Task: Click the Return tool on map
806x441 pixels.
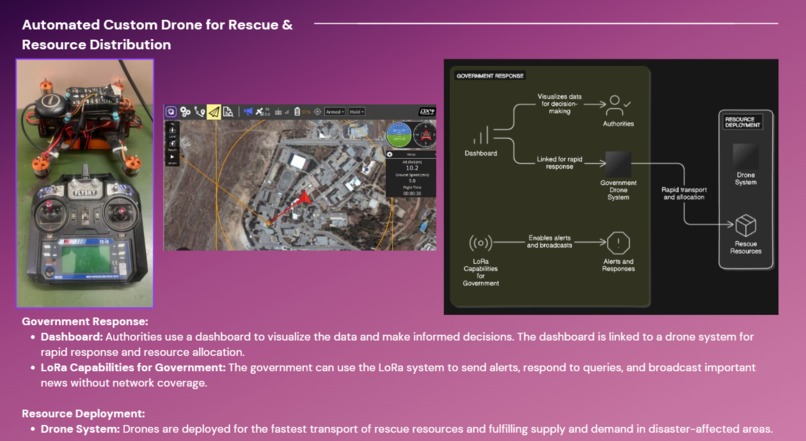Action: click(172, 145)
